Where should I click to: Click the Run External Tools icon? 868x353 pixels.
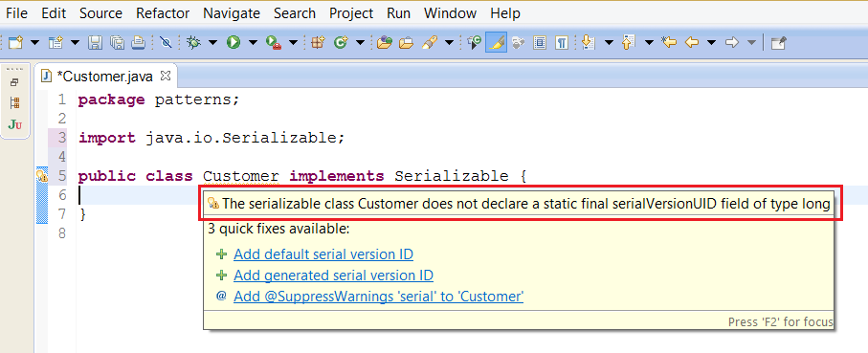[x=274, y=42]
